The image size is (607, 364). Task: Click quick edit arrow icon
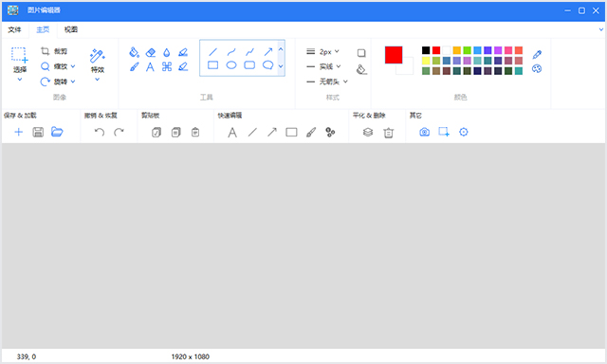272,133
